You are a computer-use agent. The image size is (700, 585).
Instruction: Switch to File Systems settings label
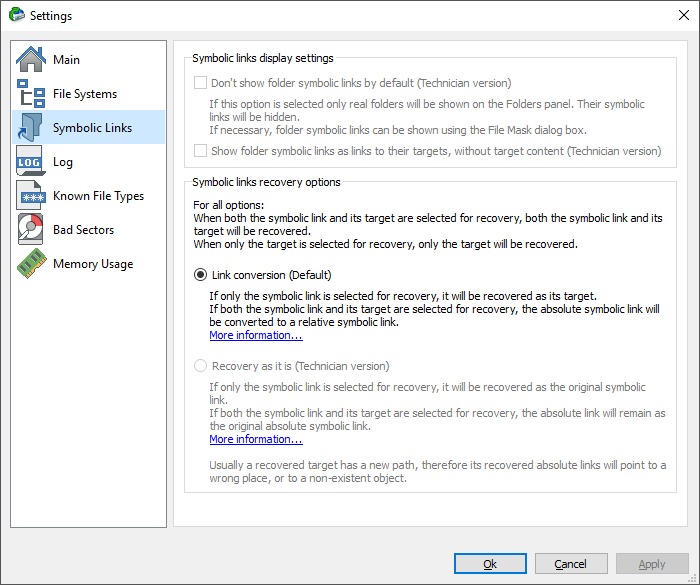click(85, 94)
